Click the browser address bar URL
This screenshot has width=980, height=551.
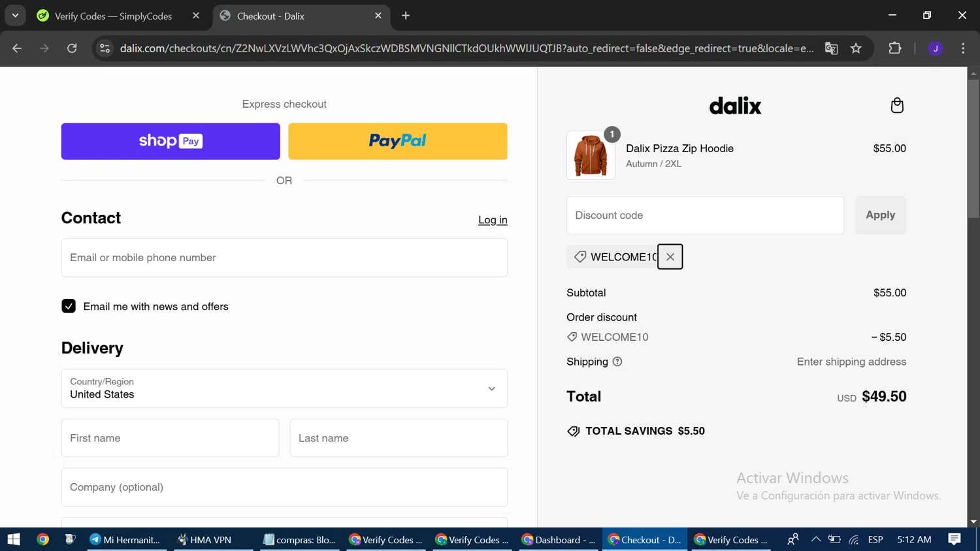pyautogui.click(x=466, y=48)
